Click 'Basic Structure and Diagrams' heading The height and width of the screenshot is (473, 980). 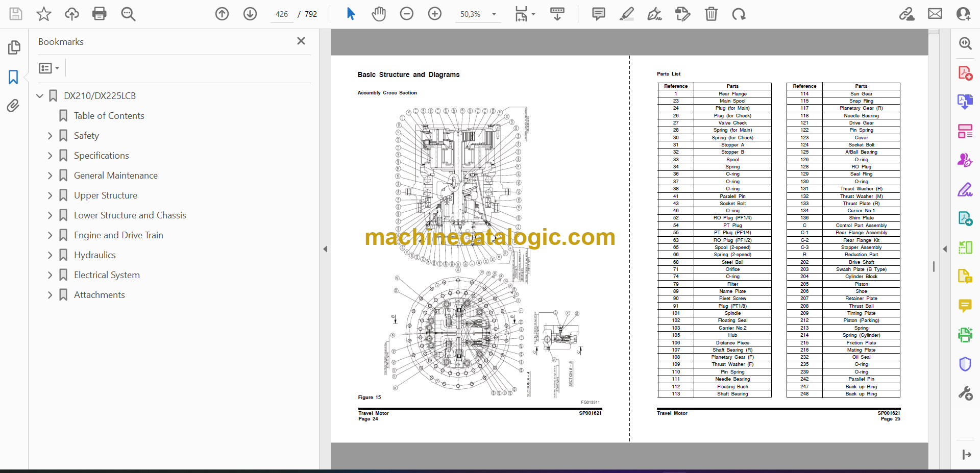click(x=408, y=74)
